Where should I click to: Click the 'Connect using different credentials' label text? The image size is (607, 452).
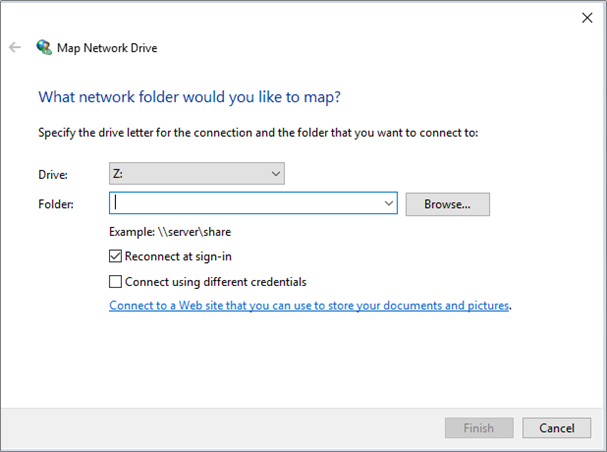[216, 282]
